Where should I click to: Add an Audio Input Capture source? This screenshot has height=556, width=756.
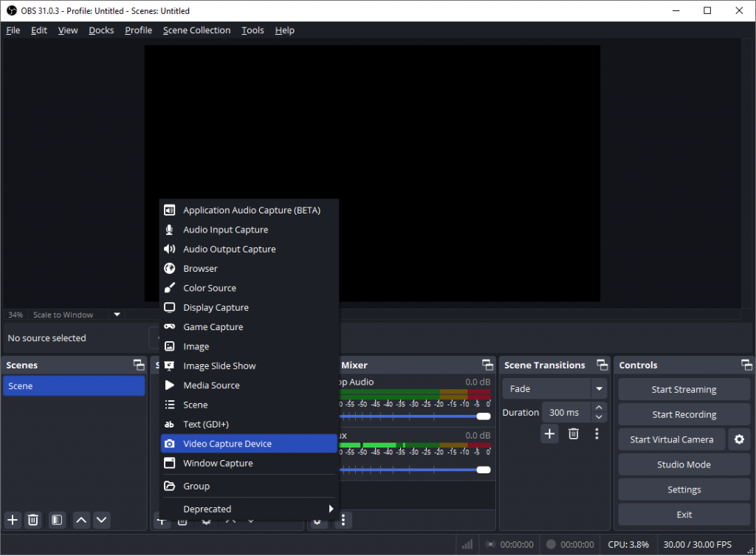(x=249, y=230)
